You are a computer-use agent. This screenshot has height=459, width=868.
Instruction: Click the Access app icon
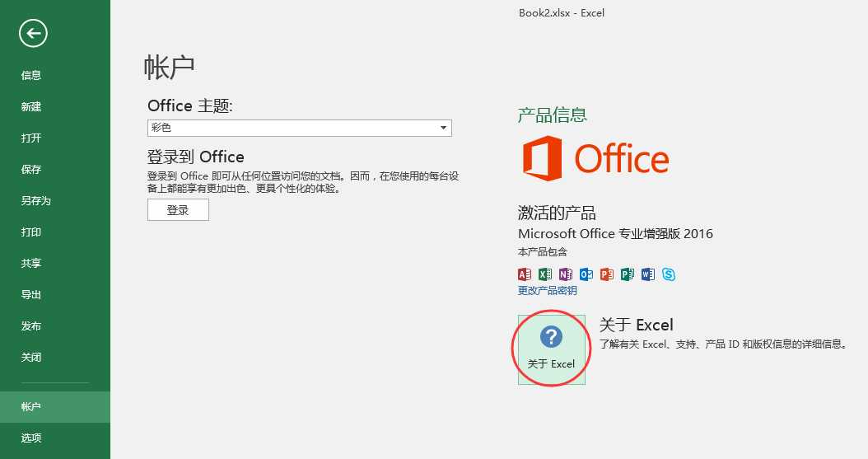[x=525, y=274]
